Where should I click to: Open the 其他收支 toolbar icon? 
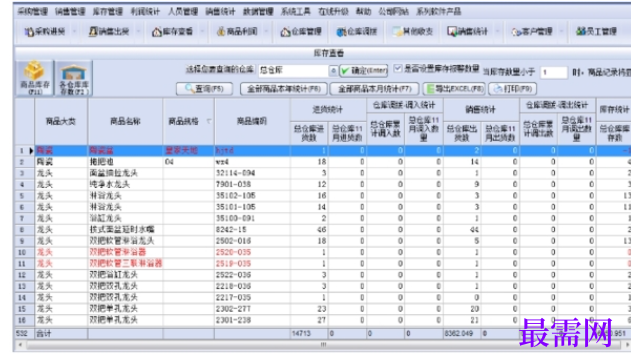412,31
